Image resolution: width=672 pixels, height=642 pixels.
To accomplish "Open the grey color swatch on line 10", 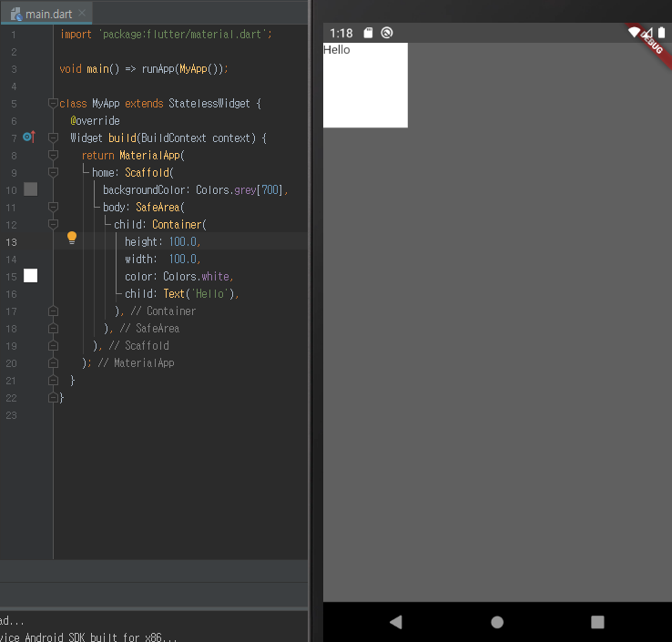I will tap(30, 189).
